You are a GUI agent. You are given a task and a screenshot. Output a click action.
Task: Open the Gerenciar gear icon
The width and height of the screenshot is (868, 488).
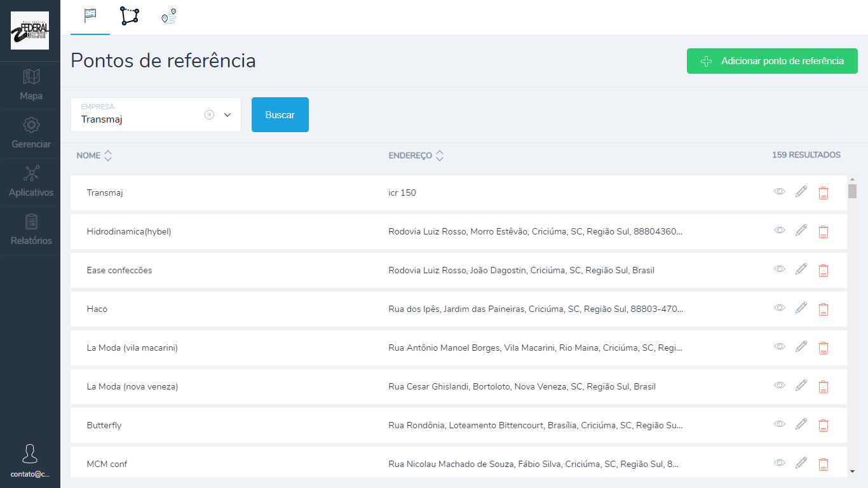tap(30, 133)
